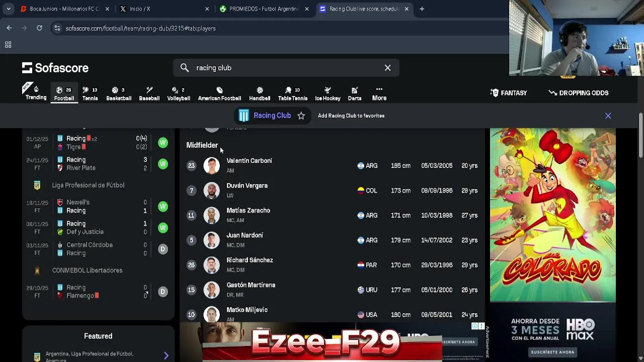The width and height of the screenshot is (644, 362).
Task: Open Liga Profesional de Fútbol league header
Action: 88,185
